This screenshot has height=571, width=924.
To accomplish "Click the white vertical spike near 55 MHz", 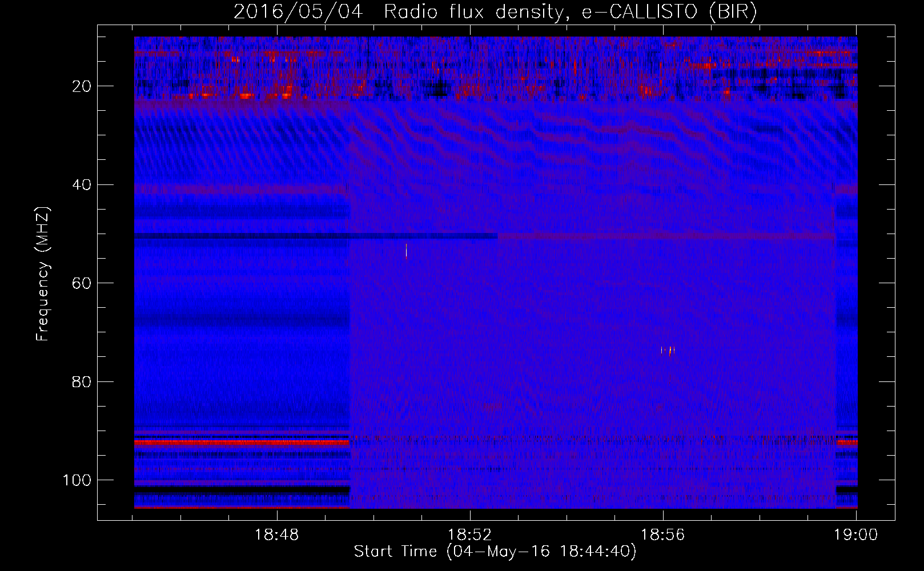I will tap(406, 251).
